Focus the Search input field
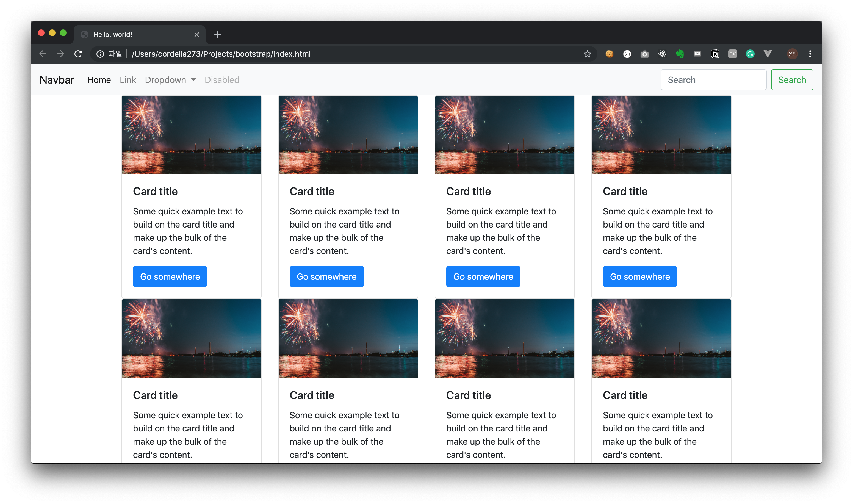 713,80
